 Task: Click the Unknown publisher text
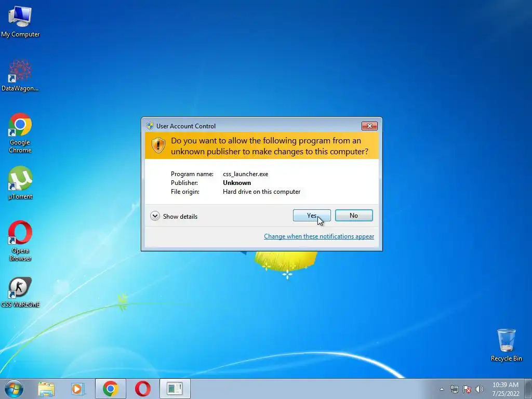point(237,183)
